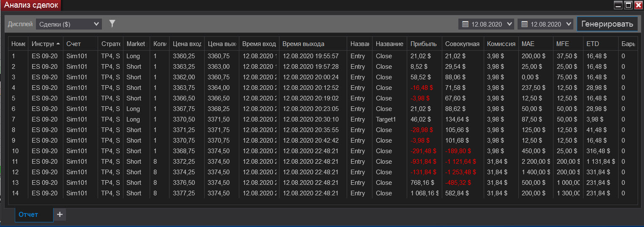The image size is (644, 227).
Task: Sort by MFE column header
Action: pos(568,44)
